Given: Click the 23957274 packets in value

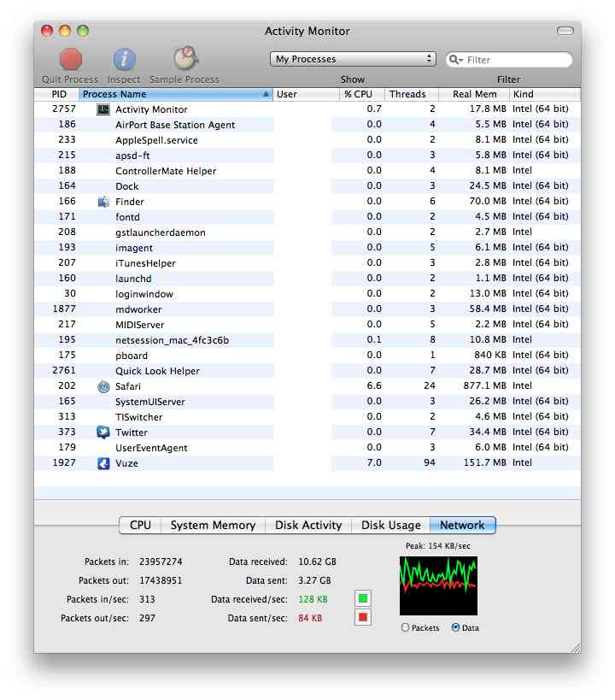Looking at the screenshot, I should (161, 562).
